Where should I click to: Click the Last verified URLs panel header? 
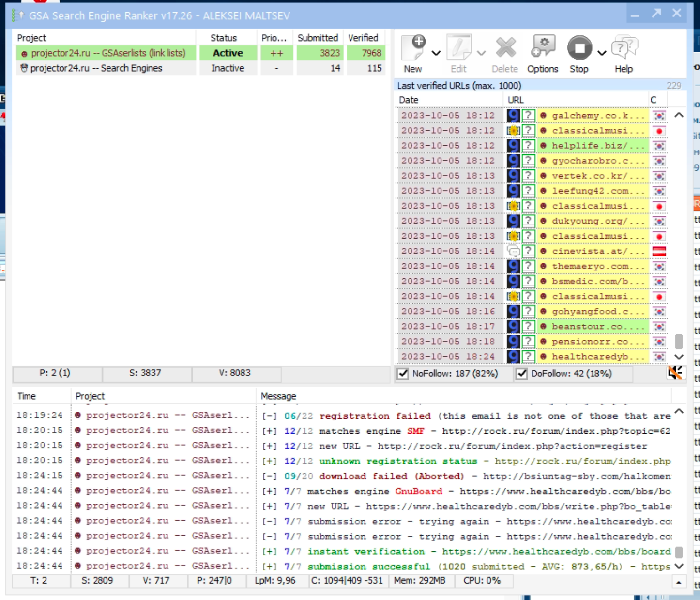click(540, 86)
